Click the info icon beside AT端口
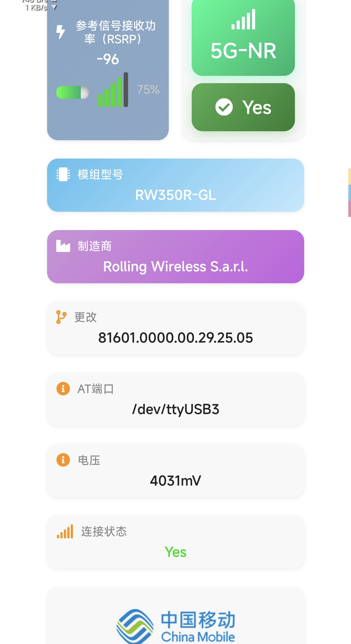 click(x=63, y=388)
